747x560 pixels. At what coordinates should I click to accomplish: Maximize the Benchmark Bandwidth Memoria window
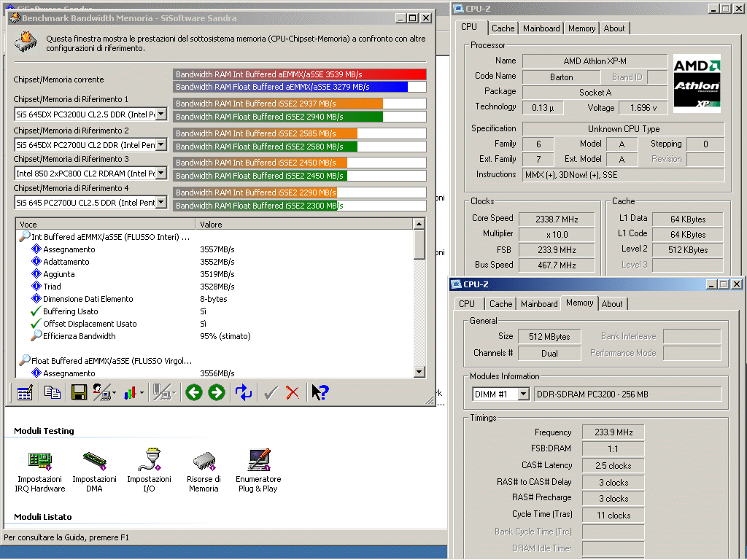click(413, 18)
